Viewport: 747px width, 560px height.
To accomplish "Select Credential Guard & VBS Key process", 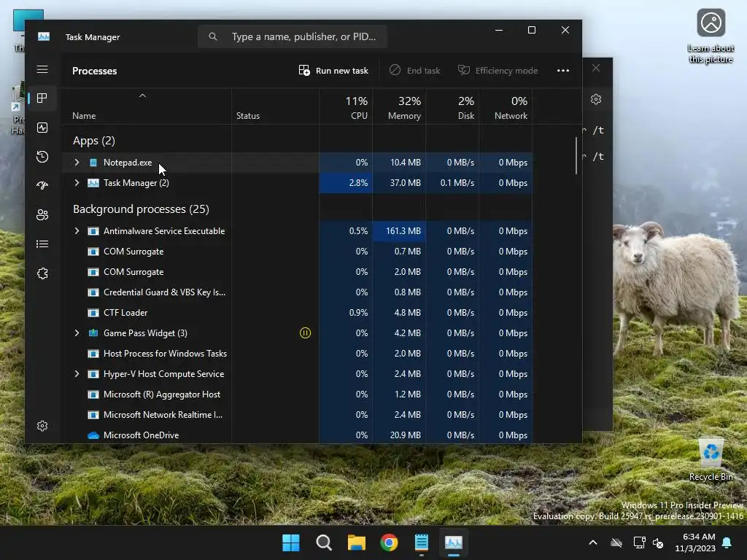I will (297, 292).
